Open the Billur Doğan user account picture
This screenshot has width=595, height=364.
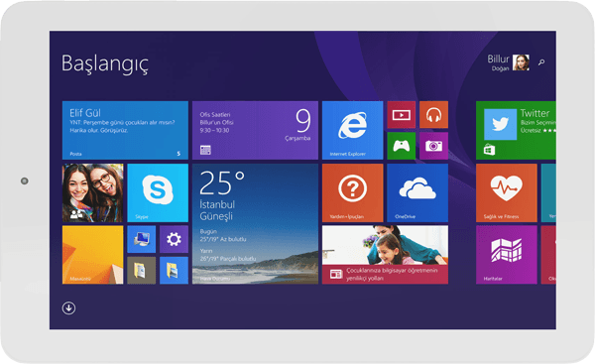521,62
